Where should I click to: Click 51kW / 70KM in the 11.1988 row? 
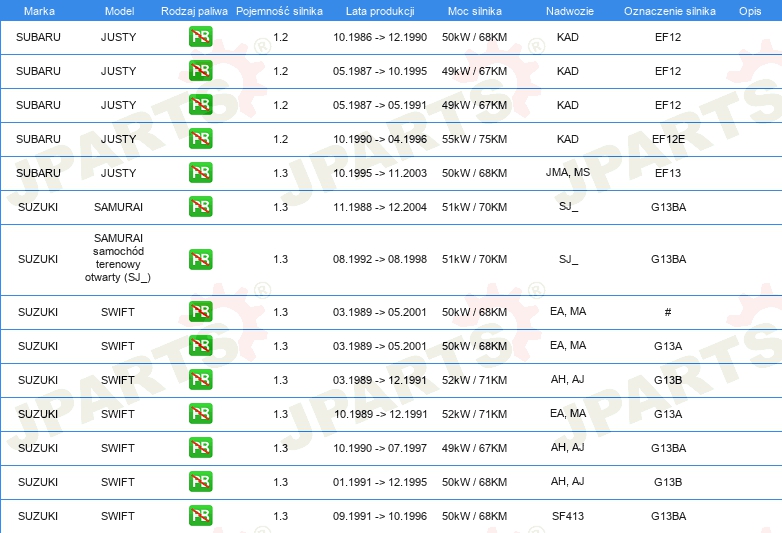(x=474, y=207)
